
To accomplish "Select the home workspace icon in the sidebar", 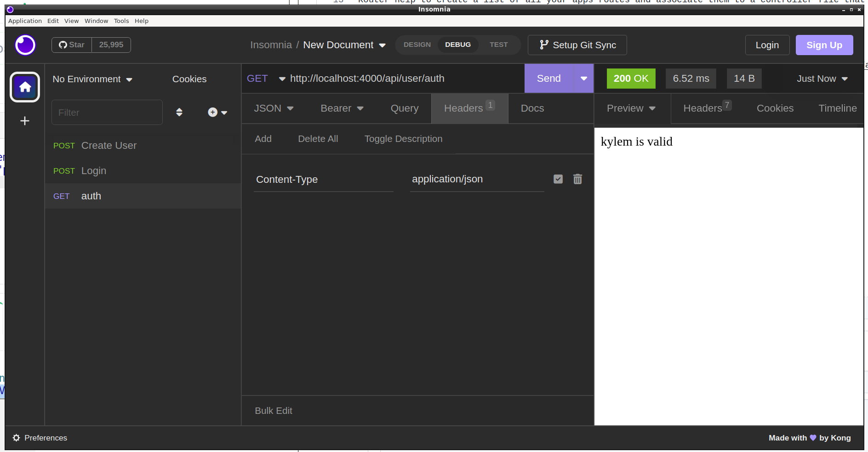I will click(24, 87).
